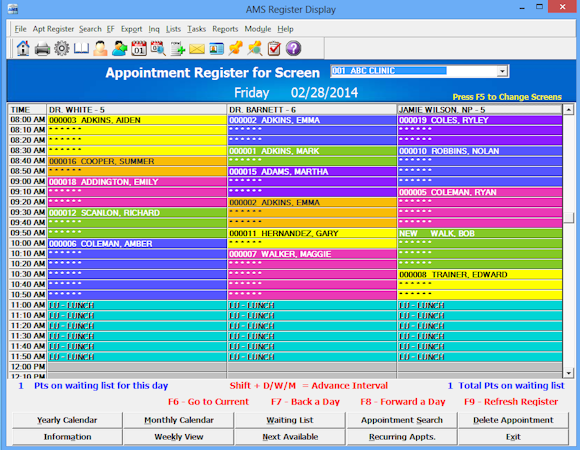Select appointment 000003 ADKINS, AIDEN
This screenshot has width=580, height=450.
(137, 120)
